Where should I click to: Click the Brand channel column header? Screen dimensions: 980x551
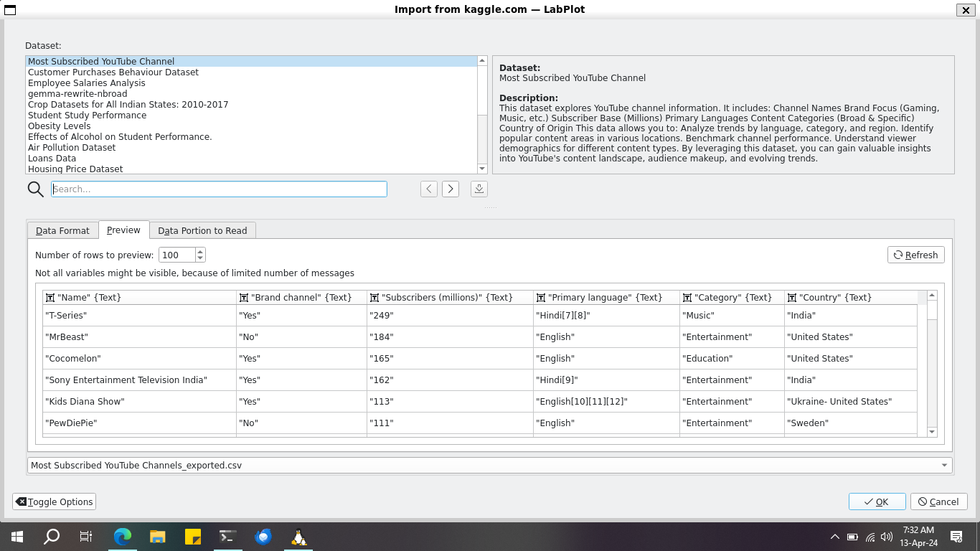tap(301, 297)
